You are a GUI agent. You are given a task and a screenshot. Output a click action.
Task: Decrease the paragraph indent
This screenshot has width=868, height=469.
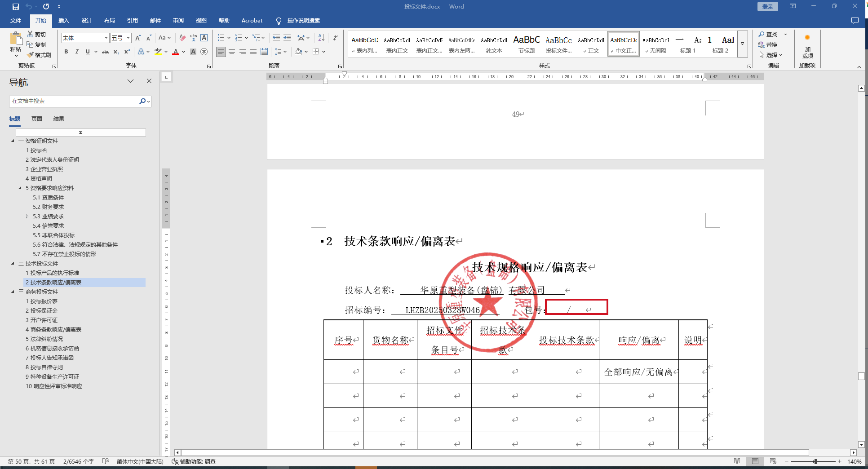pyautogui.click(x=276, y=38)
